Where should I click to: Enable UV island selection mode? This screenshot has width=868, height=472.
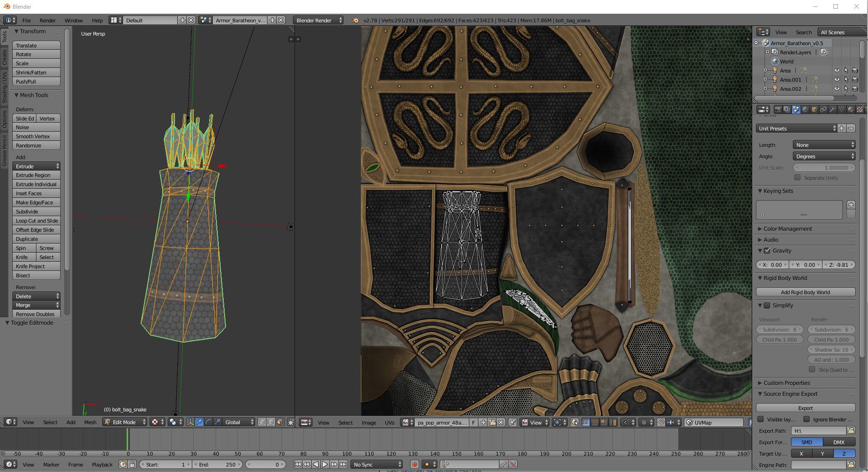[x=612, y=422]
